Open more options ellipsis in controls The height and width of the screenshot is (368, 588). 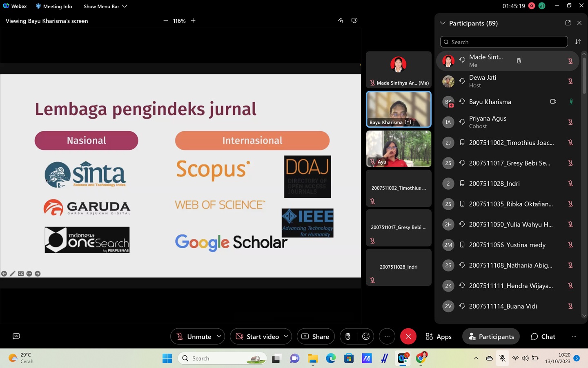point(387,337)
